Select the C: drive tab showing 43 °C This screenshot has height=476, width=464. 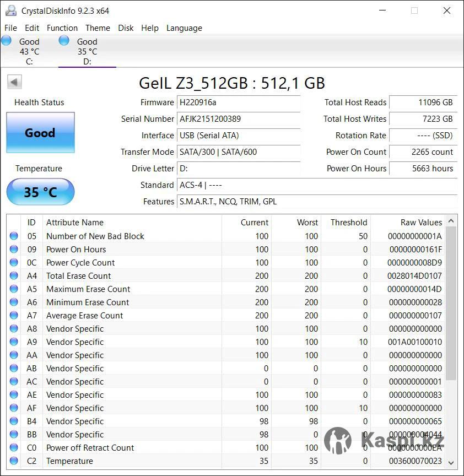[29, 51]
